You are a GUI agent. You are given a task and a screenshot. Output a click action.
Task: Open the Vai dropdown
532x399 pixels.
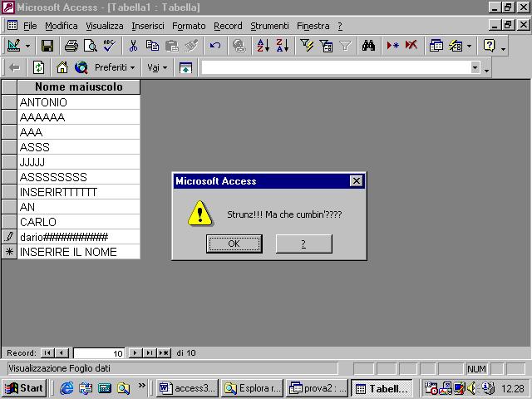point(157,68)
